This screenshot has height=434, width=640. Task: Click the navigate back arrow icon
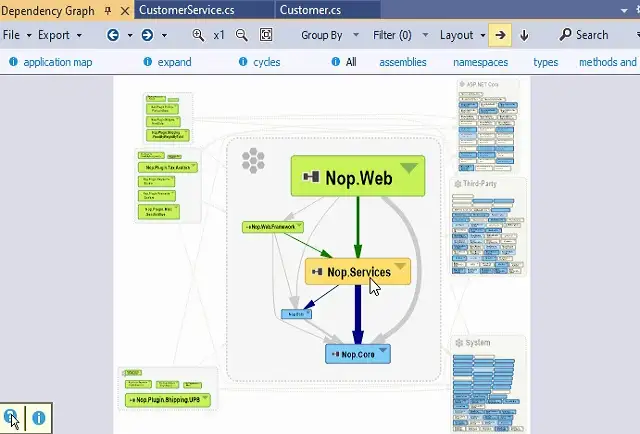click(x=113, y=35)
